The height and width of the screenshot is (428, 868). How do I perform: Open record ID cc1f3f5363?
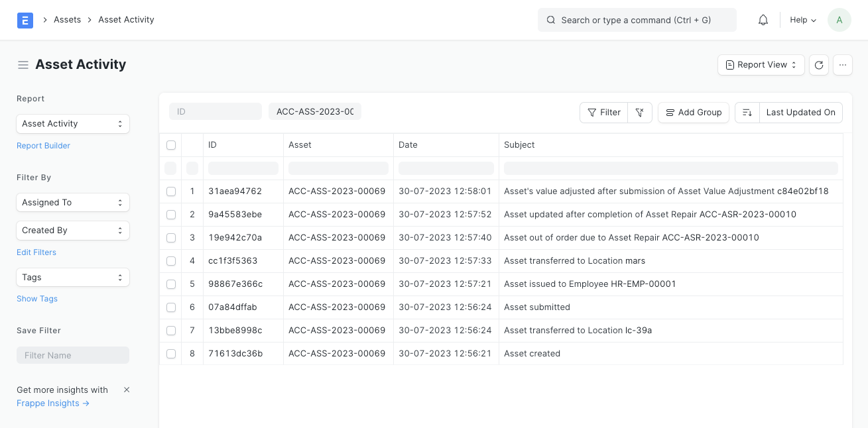[233, 261]
